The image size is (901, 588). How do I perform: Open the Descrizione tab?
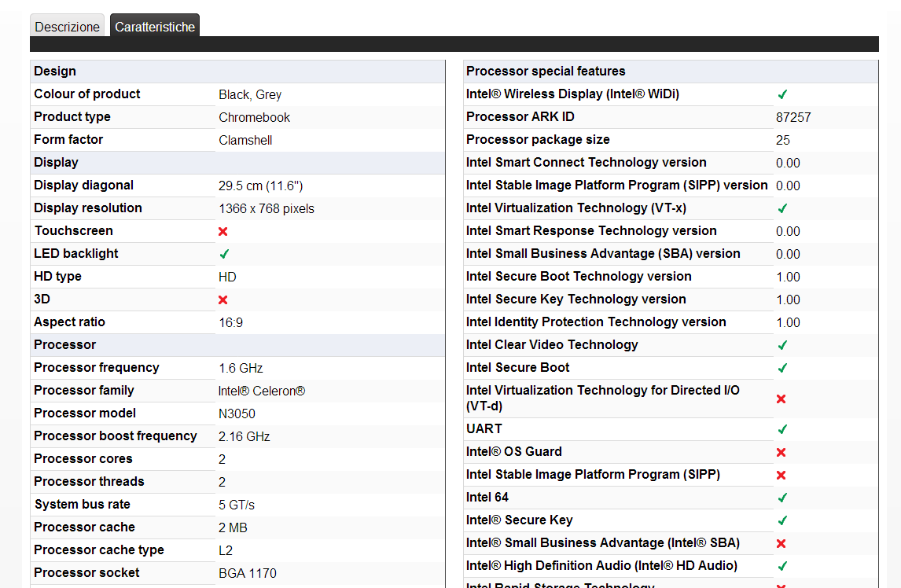coord(68,27)
